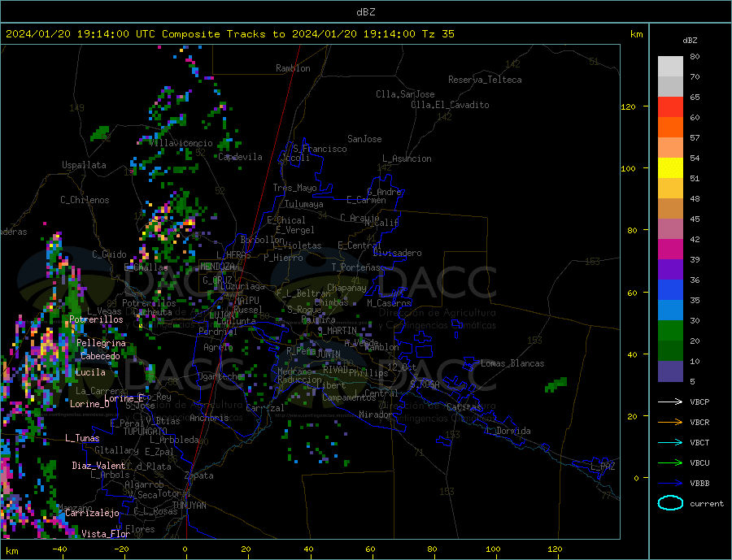The height and width of the screenshot is (560, 732).
Task: Select the lightest grey swatch below 80
Action: pyautogui.click(x=670, y=67)
